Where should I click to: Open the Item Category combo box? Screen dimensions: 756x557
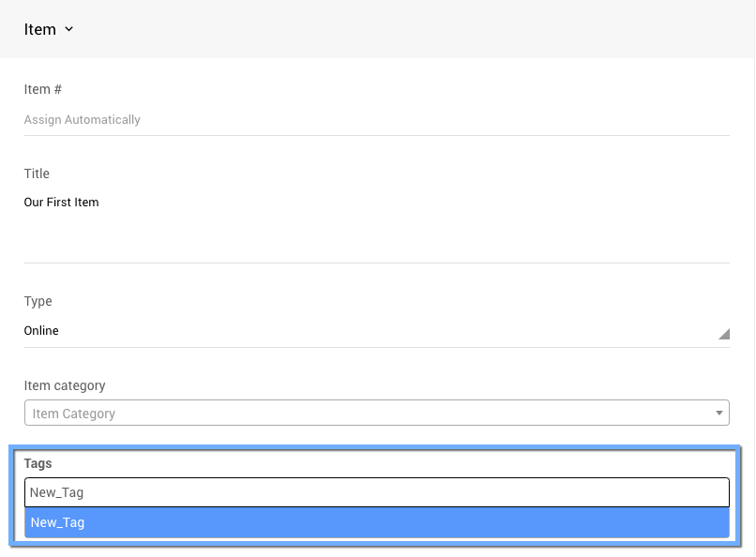366,414
